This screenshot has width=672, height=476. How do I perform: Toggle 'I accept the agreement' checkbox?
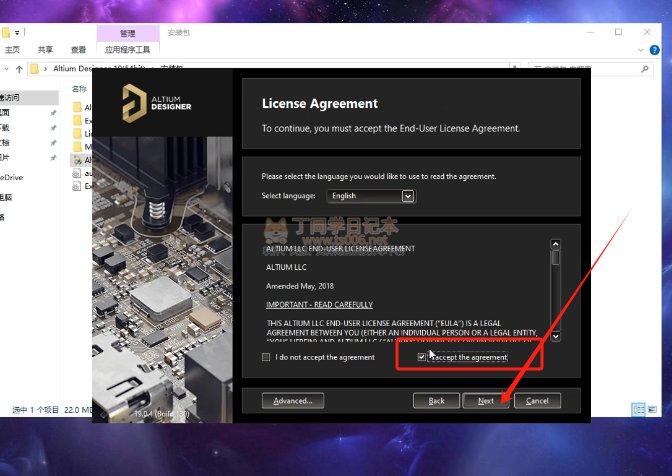pos(422,356)
